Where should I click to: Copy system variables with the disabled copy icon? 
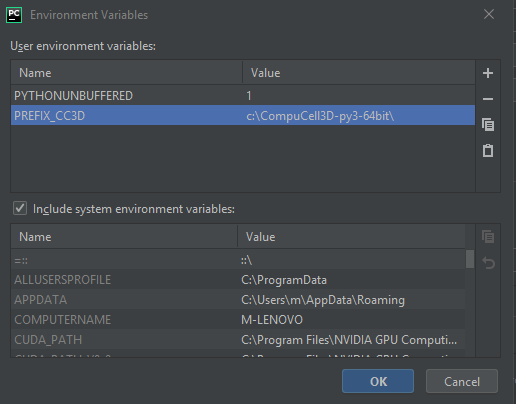(x=488, y=237)
